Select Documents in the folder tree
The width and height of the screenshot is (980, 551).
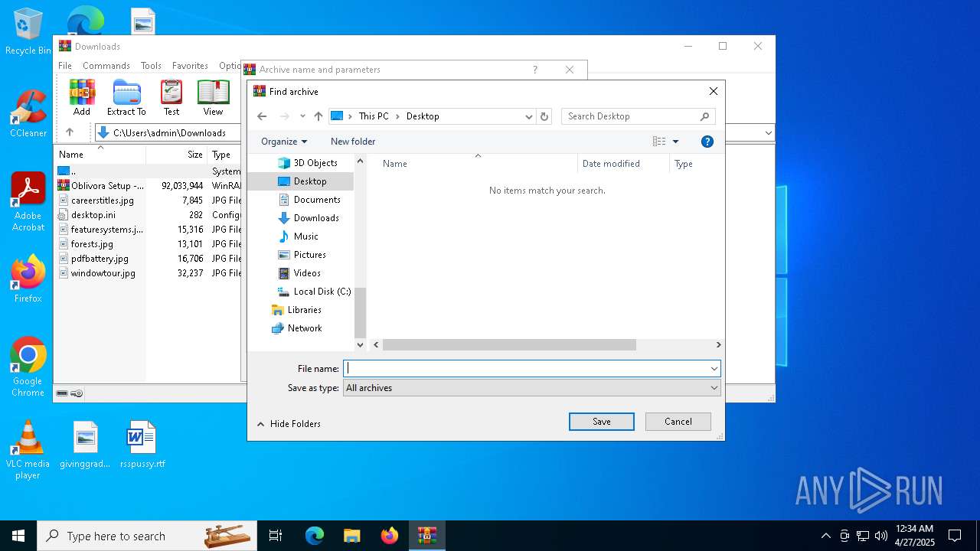point(309,200)
